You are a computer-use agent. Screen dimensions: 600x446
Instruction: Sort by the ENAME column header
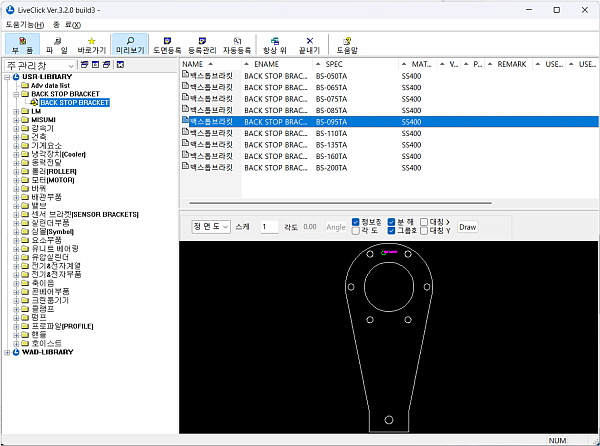[x=277, y=64]
